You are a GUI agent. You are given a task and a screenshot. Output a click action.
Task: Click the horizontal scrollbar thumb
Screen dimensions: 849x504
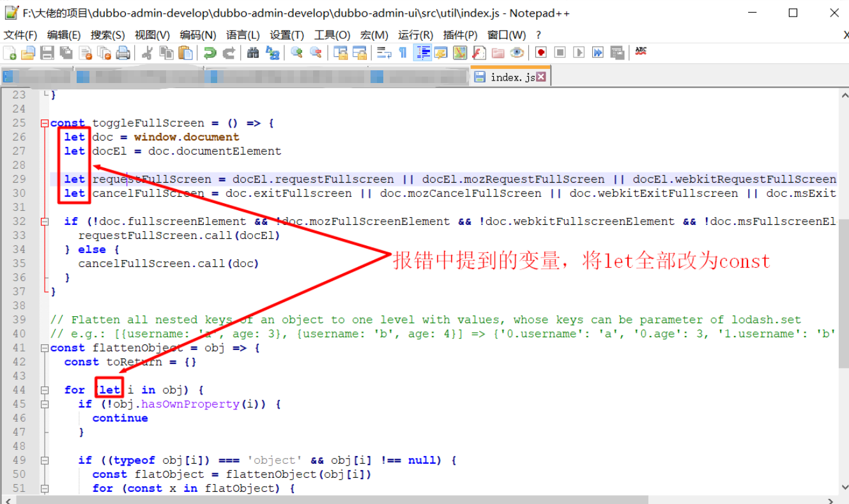(x=332, y=500)
